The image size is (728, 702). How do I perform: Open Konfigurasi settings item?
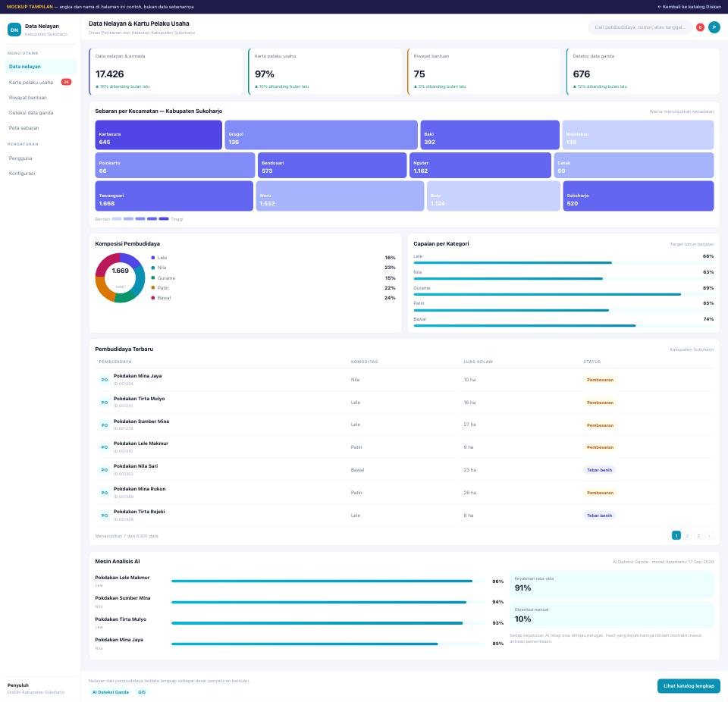click(x=40, y=173)
